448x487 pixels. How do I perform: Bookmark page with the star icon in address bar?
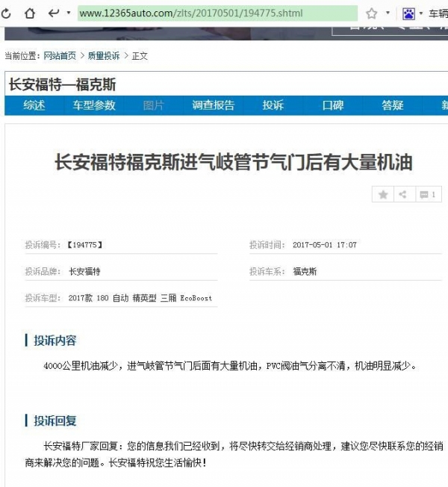371,13
